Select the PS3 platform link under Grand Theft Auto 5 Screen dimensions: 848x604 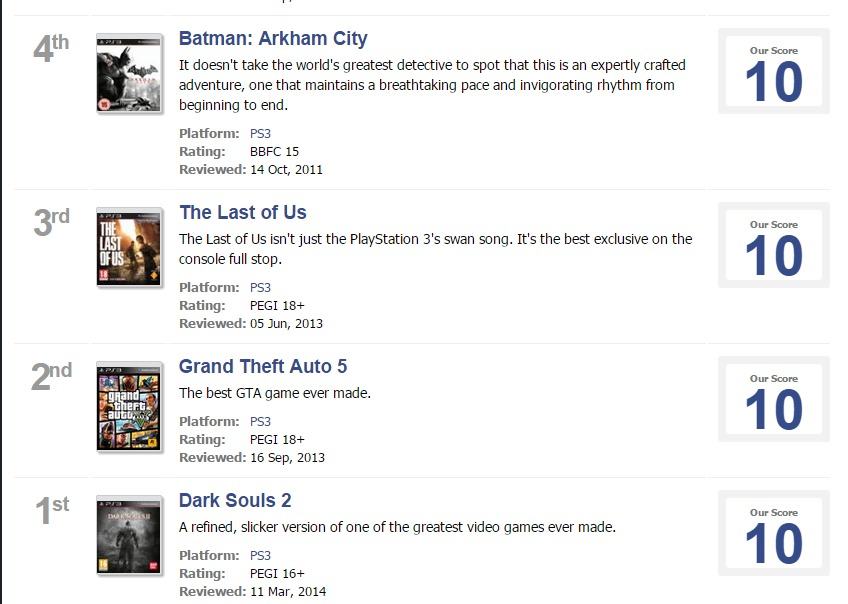coord(260,422)
